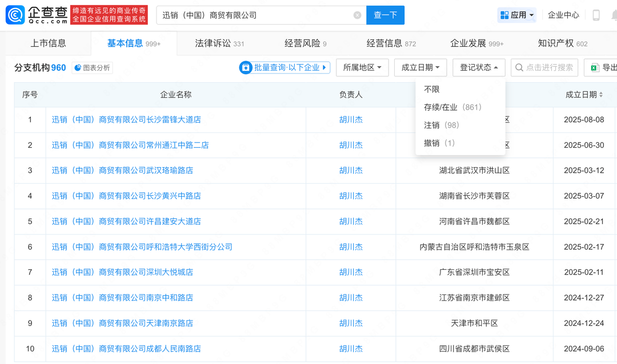
Task: Click the Excel export icon
Action: 594,67
